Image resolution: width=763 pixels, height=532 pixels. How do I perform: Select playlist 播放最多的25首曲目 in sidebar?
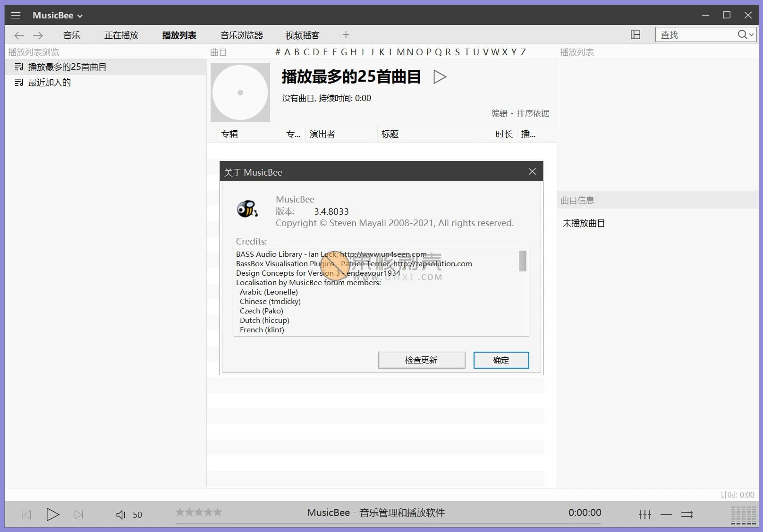[x=106, y=67]
